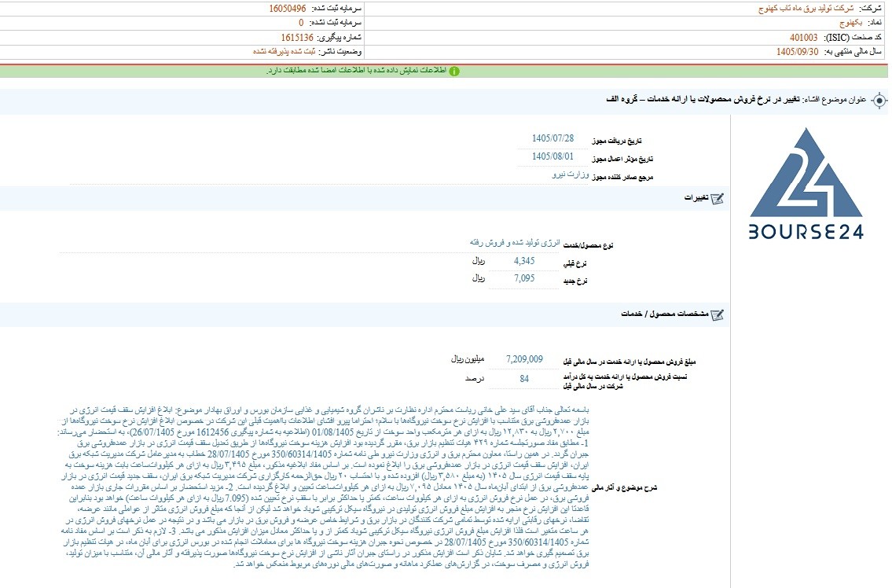The width and height of the screenshot is (892, 588).
Task: Click the edit icon next to تغییرات heading
Action: click(718, 199)
